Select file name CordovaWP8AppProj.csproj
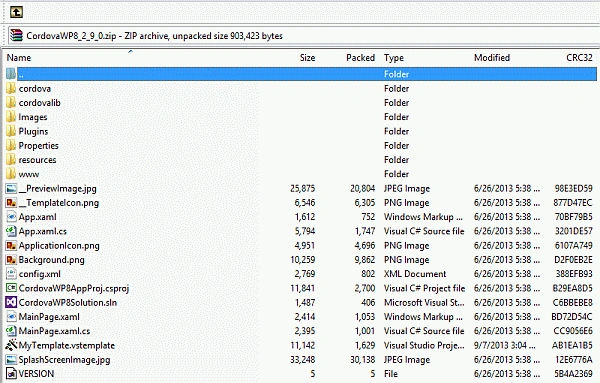 [x=74, y=288]
